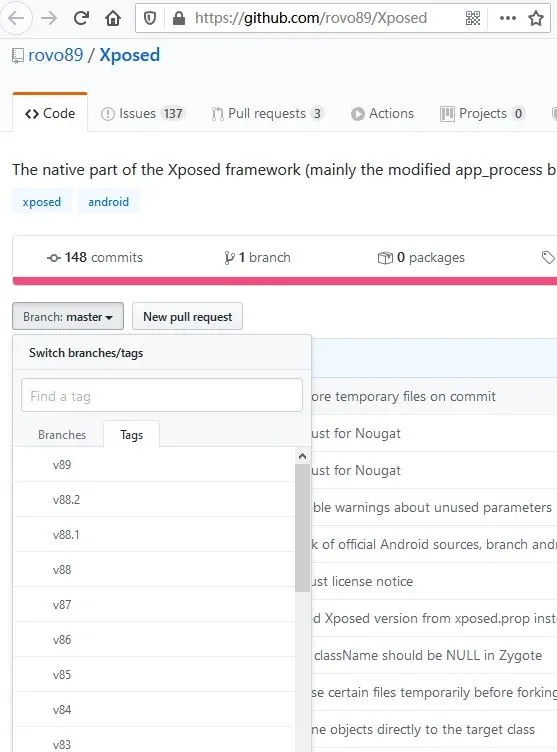Click tag list scrollbar thumb
The width and height of the screenshot is (557, 752).
[302, 528]
